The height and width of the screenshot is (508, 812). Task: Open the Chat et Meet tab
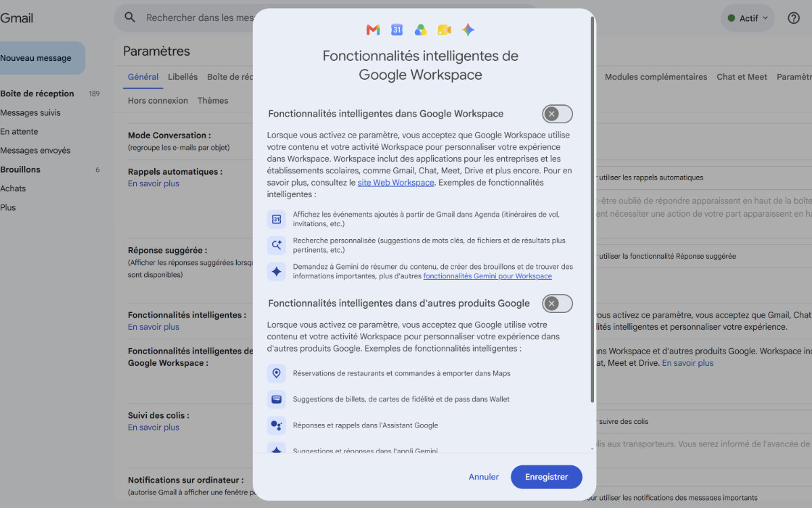point(742,77)
